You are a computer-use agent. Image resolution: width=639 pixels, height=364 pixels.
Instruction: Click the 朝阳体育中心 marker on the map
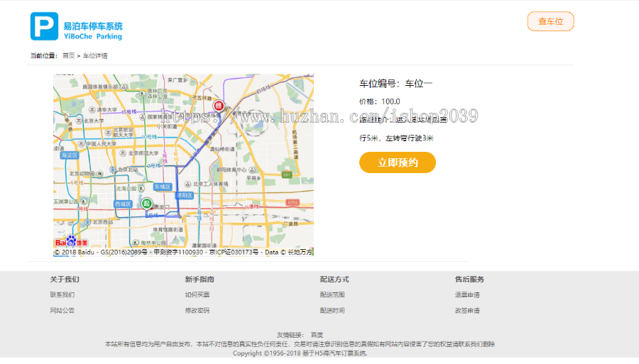[x=252, y=170]
